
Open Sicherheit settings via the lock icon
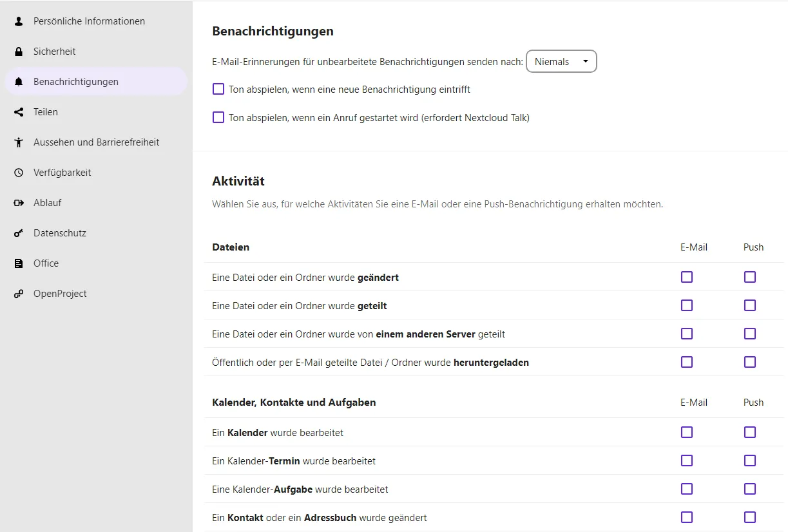pyautogui.click(x=18, y=51)
